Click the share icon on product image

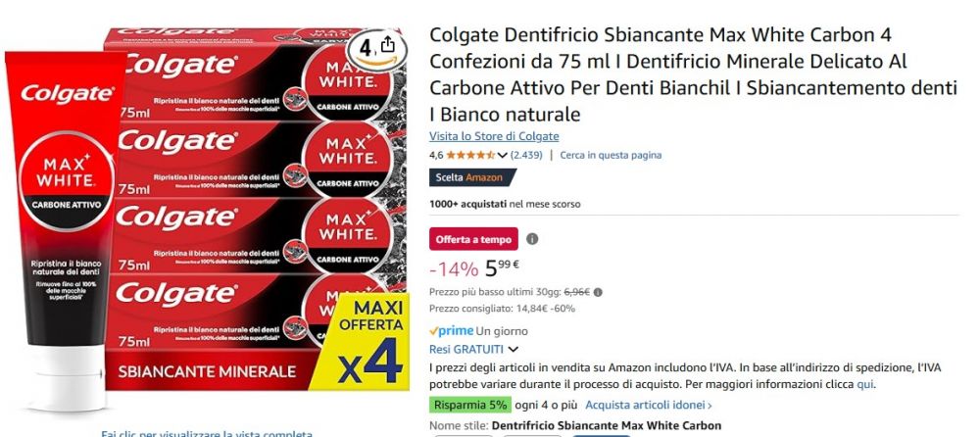coord(387,44)
